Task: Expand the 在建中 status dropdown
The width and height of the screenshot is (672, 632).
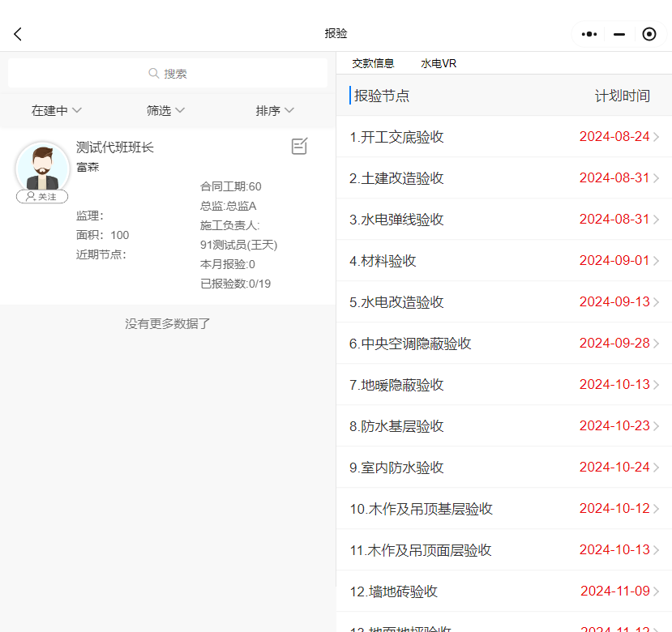Action: click(56, 111)
